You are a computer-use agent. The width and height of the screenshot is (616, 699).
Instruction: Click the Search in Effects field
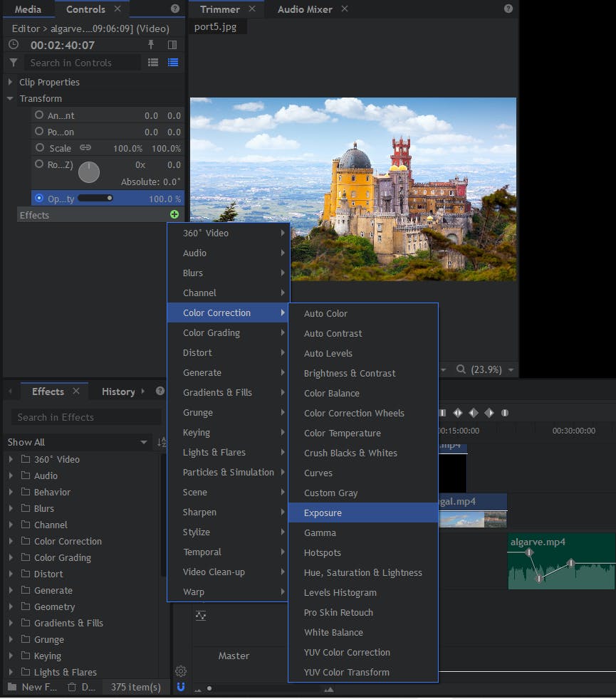[85, 417]
